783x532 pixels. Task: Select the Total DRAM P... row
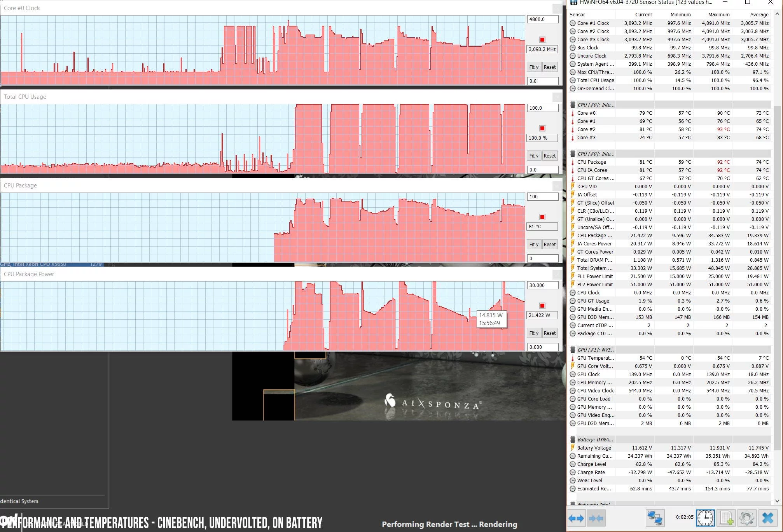669,260
